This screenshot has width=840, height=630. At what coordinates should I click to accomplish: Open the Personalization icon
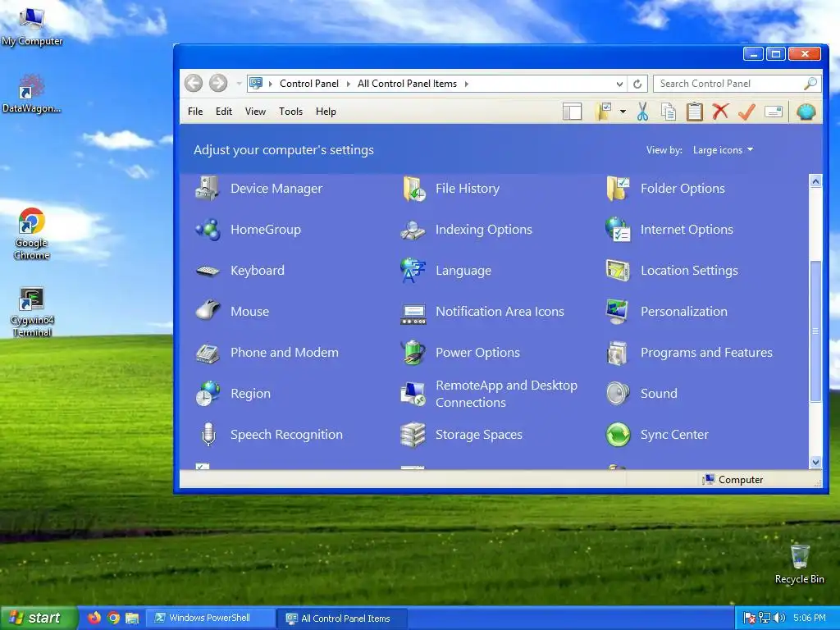coord(618,312)
